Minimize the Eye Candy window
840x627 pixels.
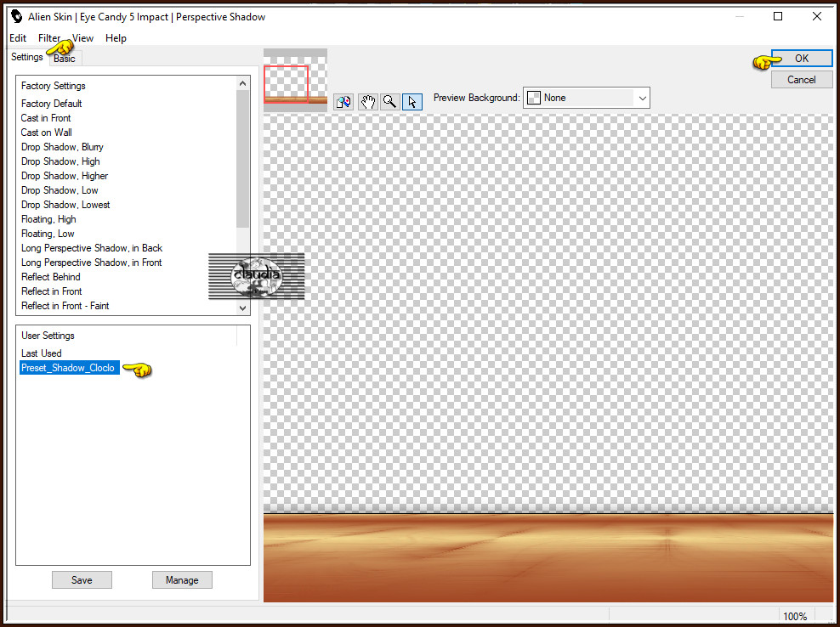(x=740, y=17)
